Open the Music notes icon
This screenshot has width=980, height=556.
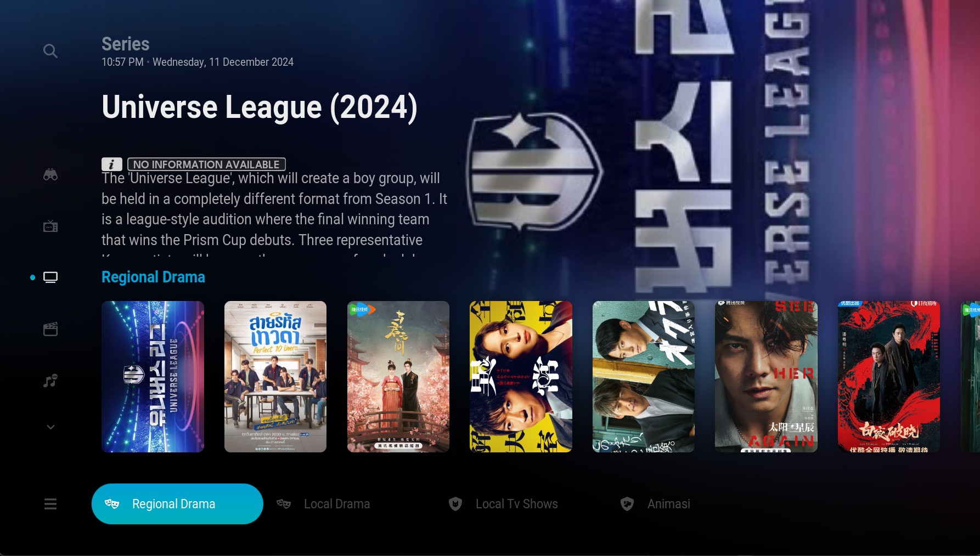click(x=50, y=381)
